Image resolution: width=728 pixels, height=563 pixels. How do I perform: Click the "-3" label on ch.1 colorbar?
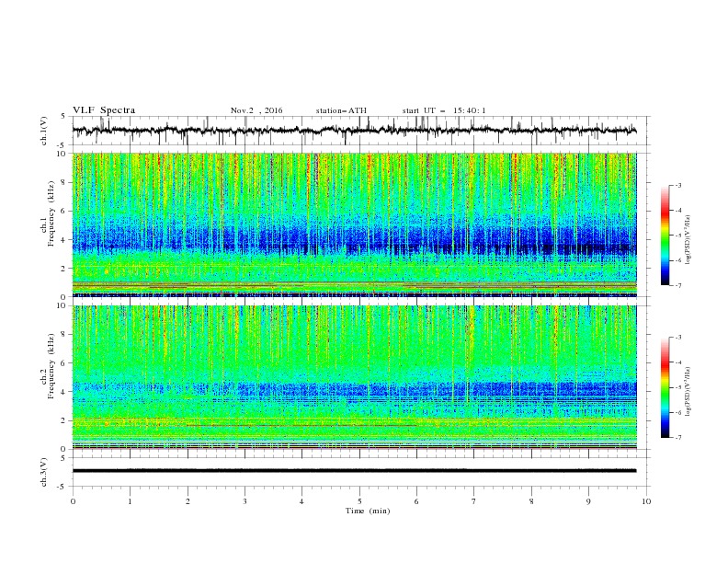pyautogui.click(x=678, y=185)
